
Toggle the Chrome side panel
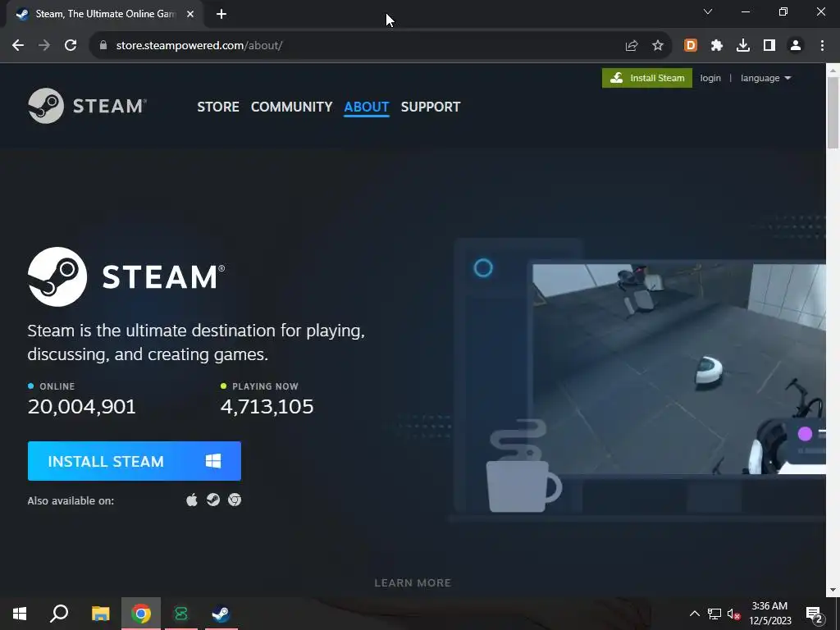click(769, 46)
